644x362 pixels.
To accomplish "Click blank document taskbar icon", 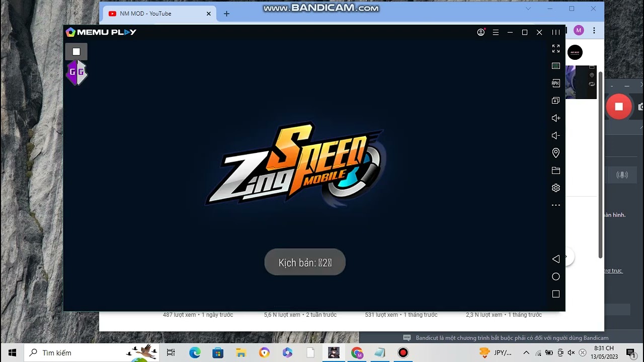I will pyautogui.click(x=310, y=353).
